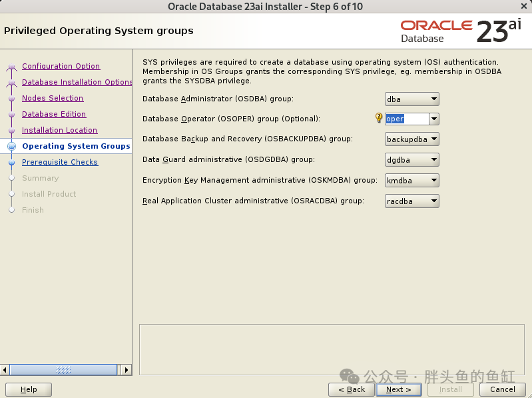Click right arrow of sidebar horizontal scrollbar

click(127, 370)
